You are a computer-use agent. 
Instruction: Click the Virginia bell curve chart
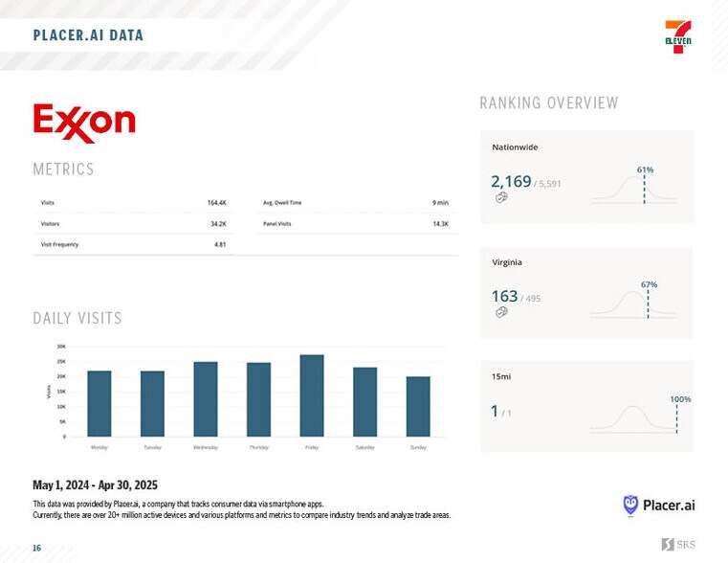coord(633,304)
